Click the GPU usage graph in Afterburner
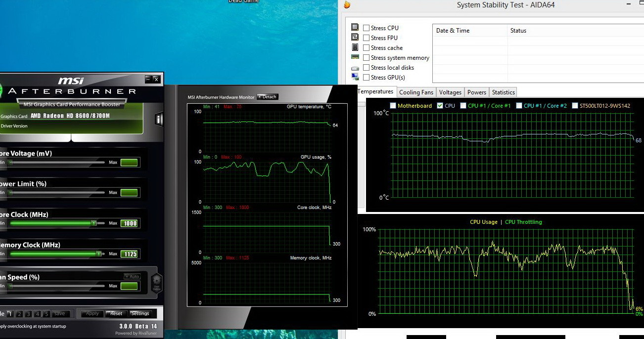The height and width of the screenshot is (339, 644). (x=266, y=182)
